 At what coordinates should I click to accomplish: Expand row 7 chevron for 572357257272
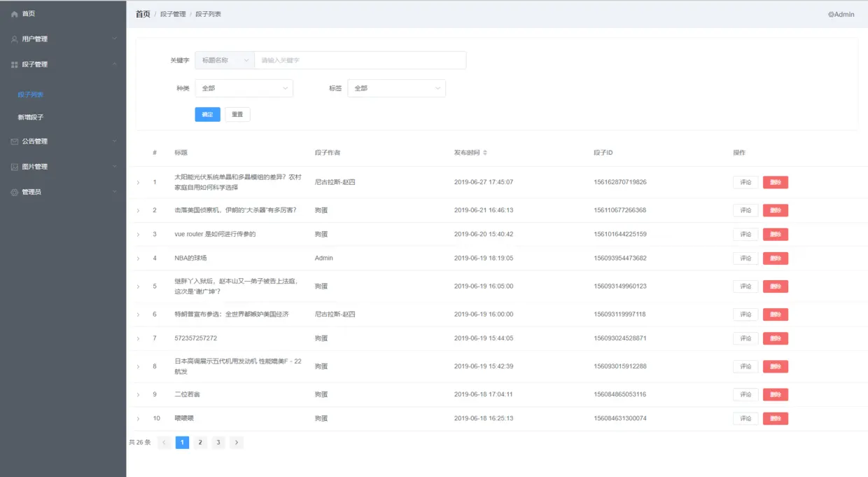pyautogui.click(x=138, y=339)
